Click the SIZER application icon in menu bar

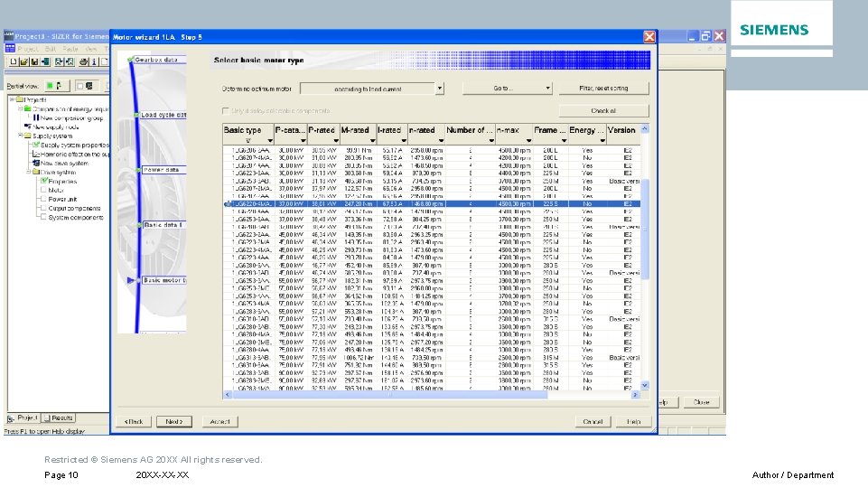point(9,49)
